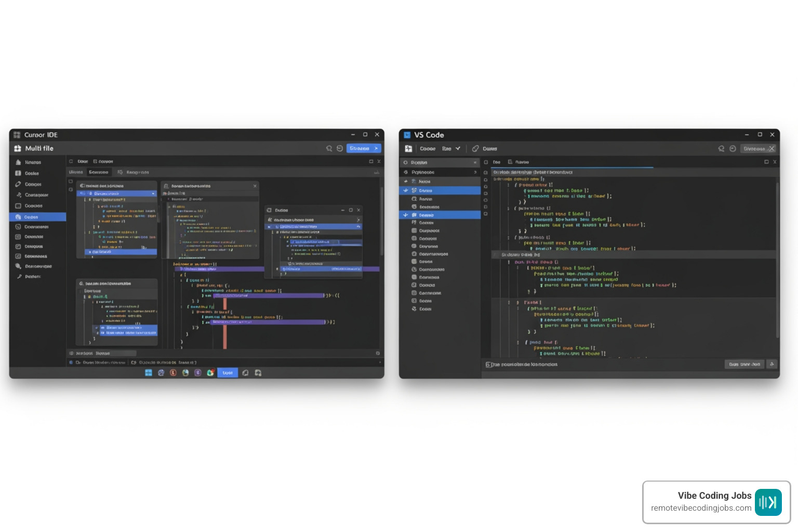This screenshot has width=798, height=532.
Task: Click the status message text in VS Code's bottom bar
Action: [522, 365]
